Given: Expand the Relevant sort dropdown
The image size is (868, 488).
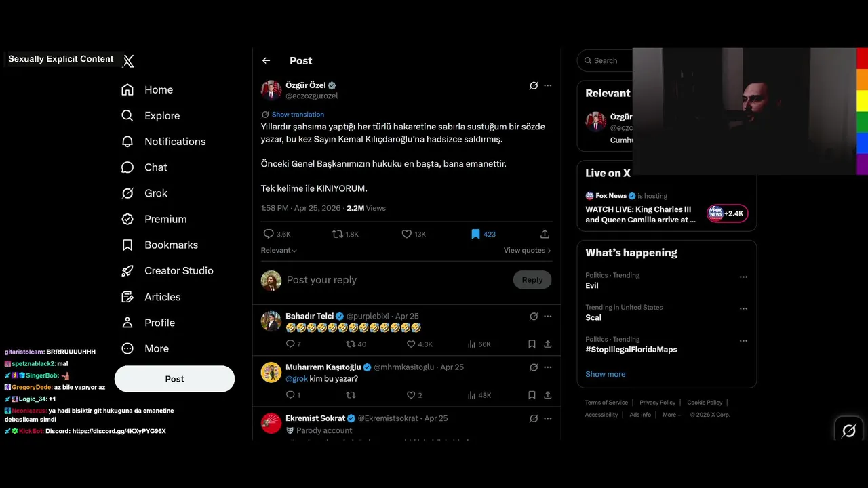Looking at the screenshot, I should tap(279, 250).
